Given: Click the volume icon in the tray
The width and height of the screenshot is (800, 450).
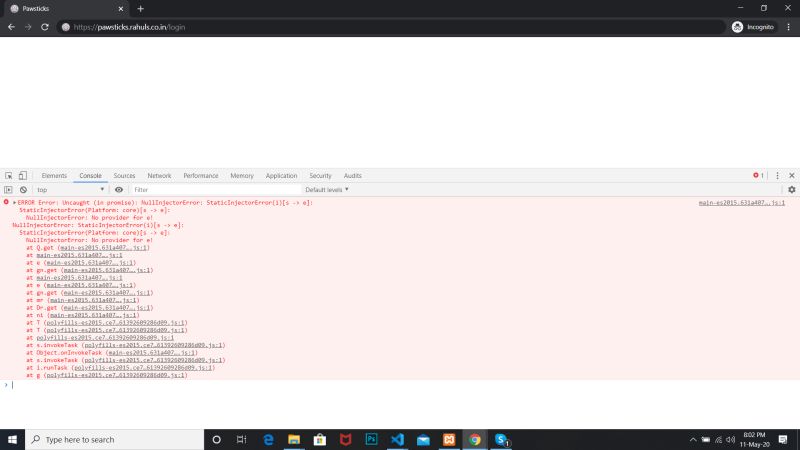Looking at the screenshot, I should pyautogui.click(x=731, y=440).
